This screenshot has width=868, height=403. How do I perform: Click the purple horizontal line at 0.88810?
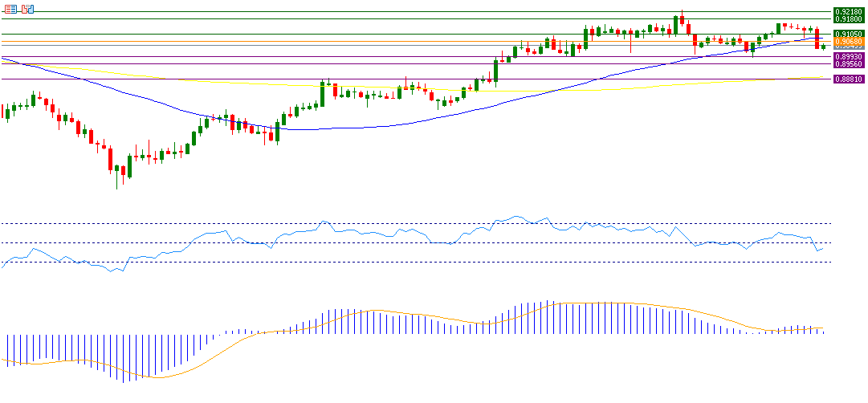click(x=241, y=79)
